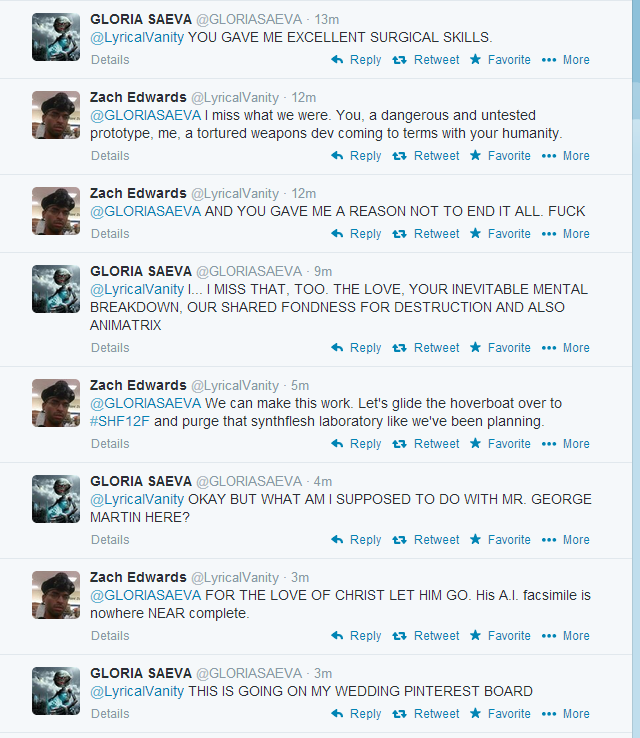This screenshot has width=640, height=738.
Task: Expand Details of the 'I miss what we were' tweet
Action: click(110, 156)
